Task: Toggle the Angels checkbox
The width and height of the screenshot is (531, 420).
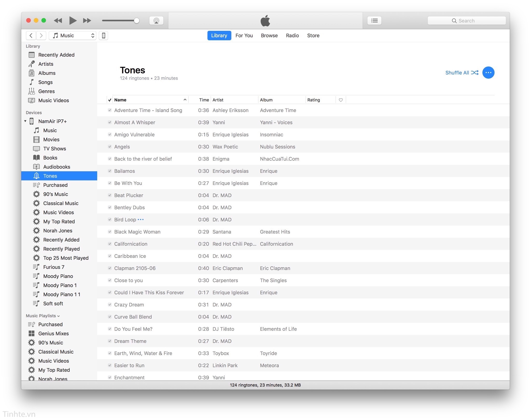Action: pyautogui.click(x=110, y=147)
